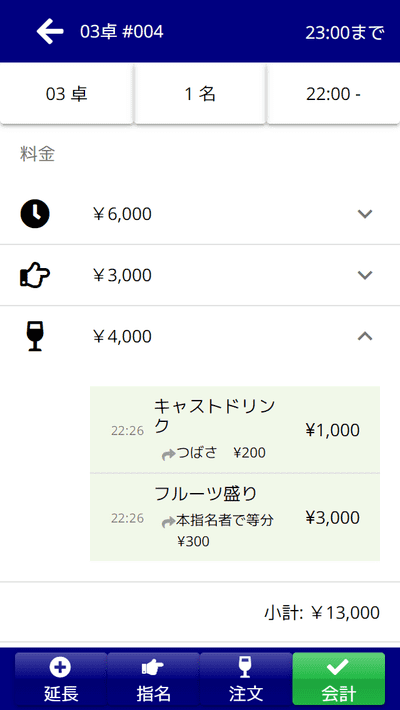Open the 指名 tab in bottom bar
Image resolution: width=400 pixels, height=710 pixels.
[x=154, y=680]
